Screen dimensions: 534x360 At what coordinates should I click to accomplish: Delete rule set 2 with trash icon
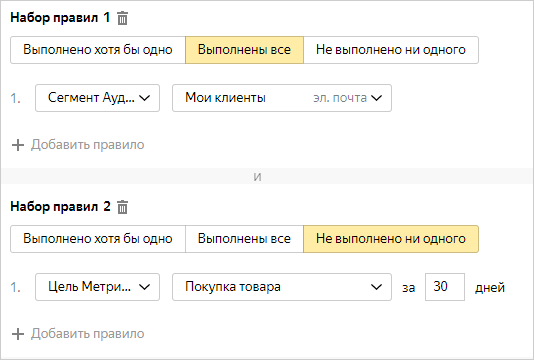(123, 207)
